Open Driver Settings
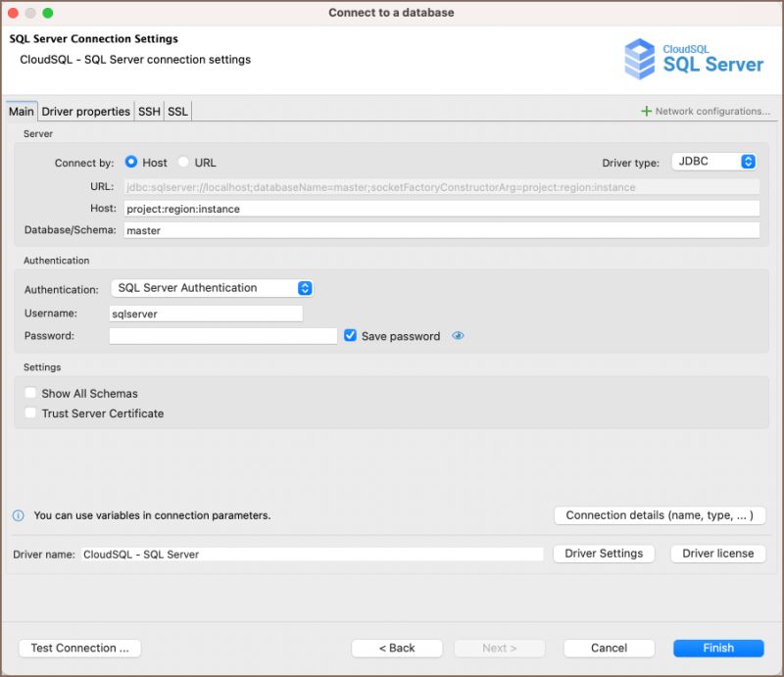The width and height of the screenshot is (784, 677). [x=604, y=554]
